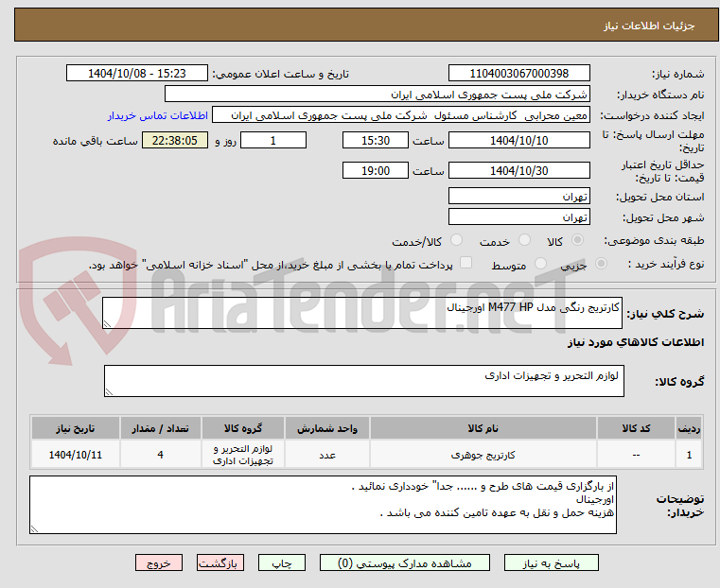Click the validity time 19:00 field
Image resolution: width=720 pixels, height=588 pixels.
[x=376, y=170]
